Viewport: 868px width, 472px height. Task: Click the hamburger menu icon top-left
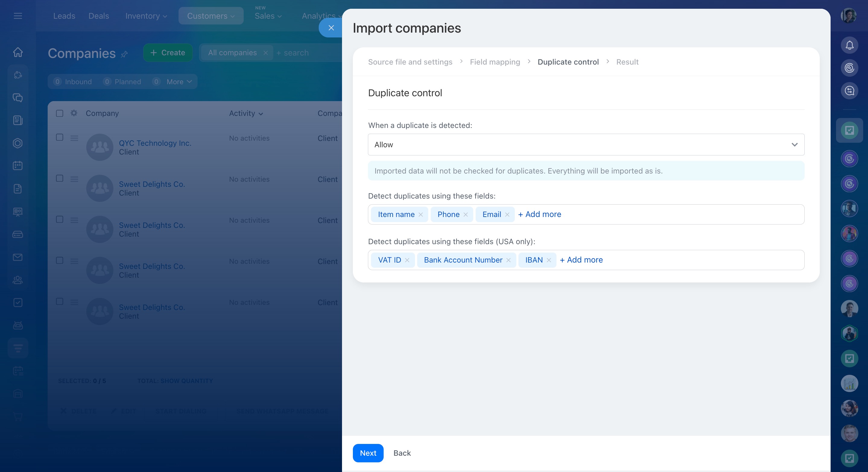(x=18, y=16)
